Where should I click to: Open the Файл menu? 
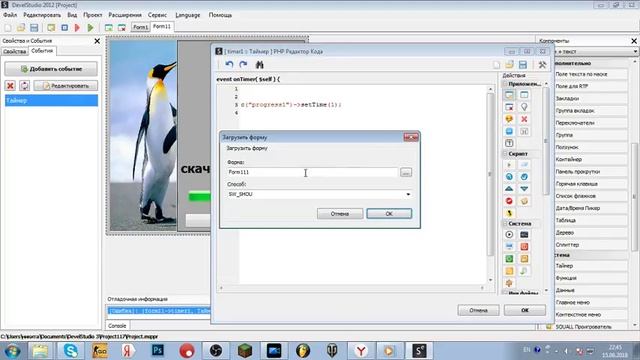pyautogui.click(x=10, y=15)
